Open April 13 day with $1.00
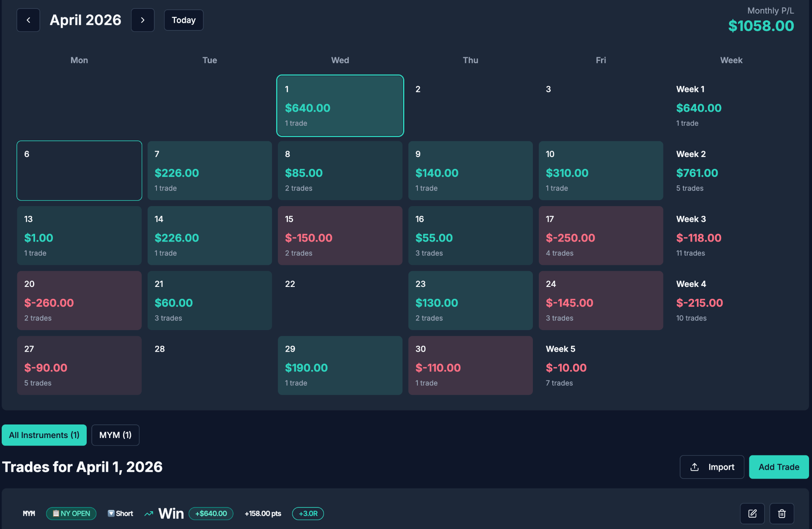 tap(79, 236)
